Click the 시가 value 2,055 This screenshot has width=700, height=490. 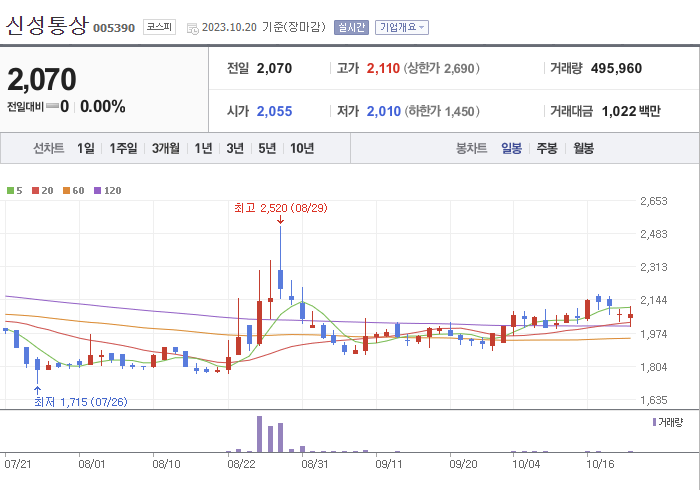274,111
